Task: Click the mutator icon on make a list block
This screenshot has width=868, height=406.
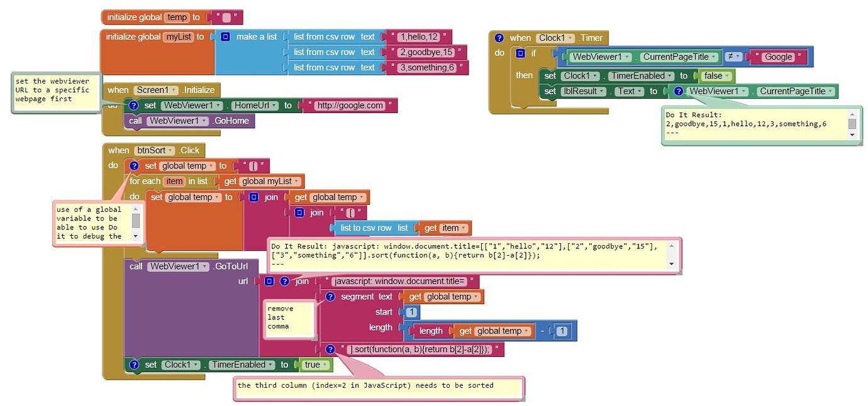Action: point(225,37)
